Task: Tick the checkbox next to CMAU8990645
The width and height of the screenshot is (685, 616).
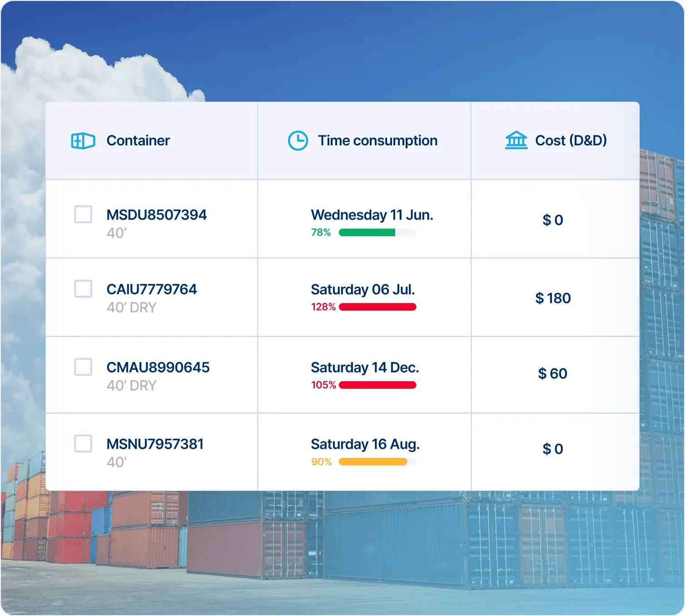Action: click(x=83, y=367)
